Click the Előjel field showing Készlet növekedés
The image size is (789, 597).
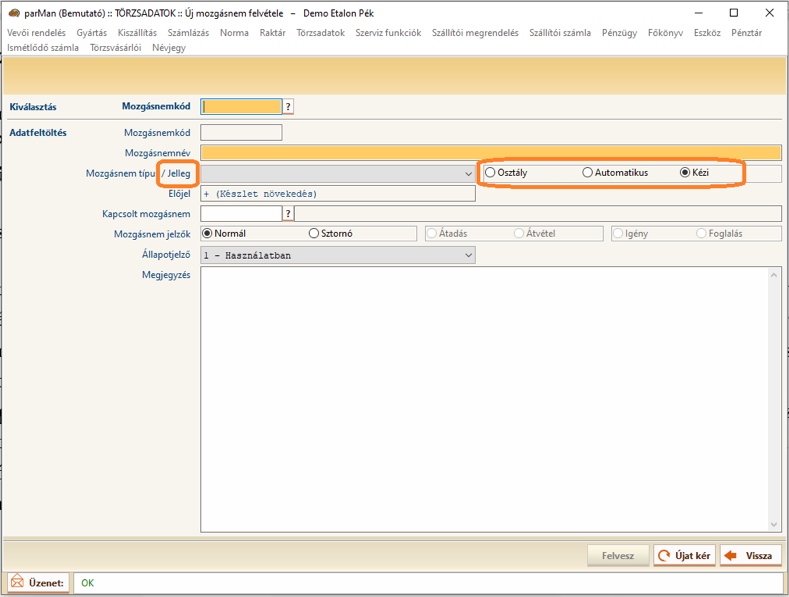point(338,194)
